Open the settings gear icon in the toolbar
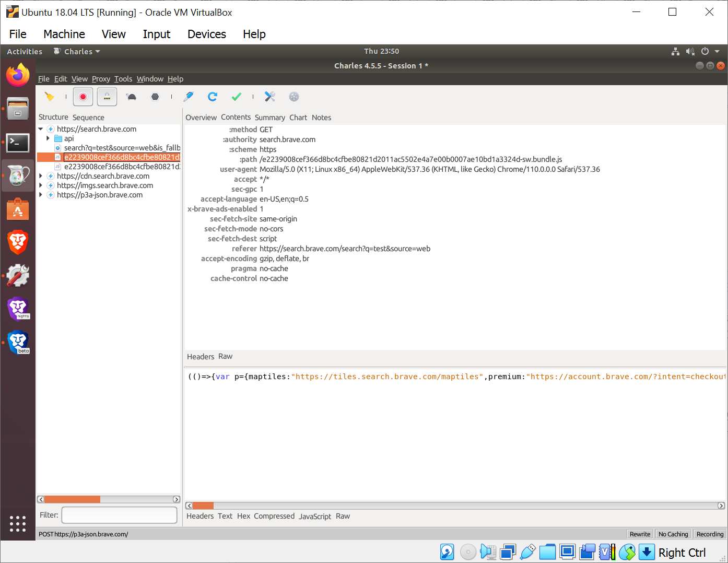This screenshot has height=563, width=728. [293, 97]
